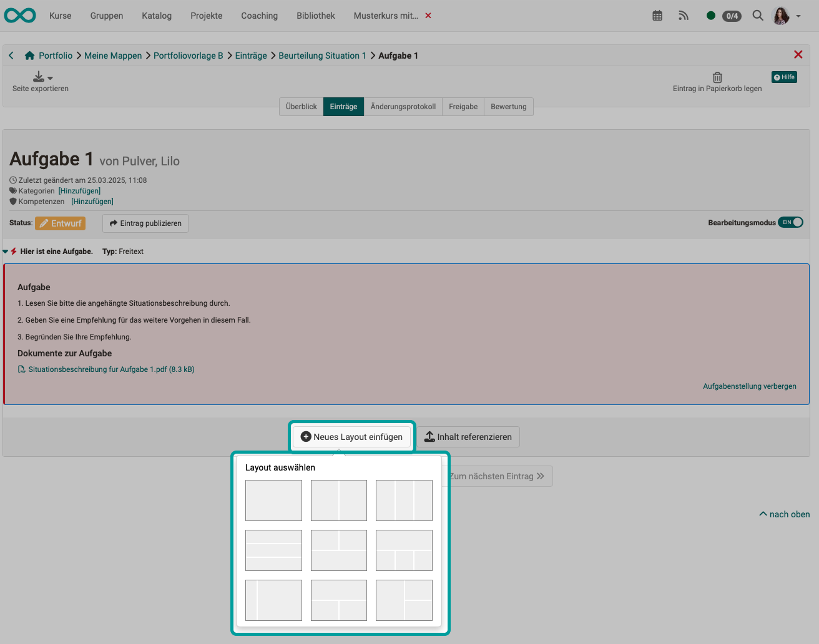This screenshot has height=644, width=819.
Task: Open search via the magnifier icon
Action: click(758, 15)
